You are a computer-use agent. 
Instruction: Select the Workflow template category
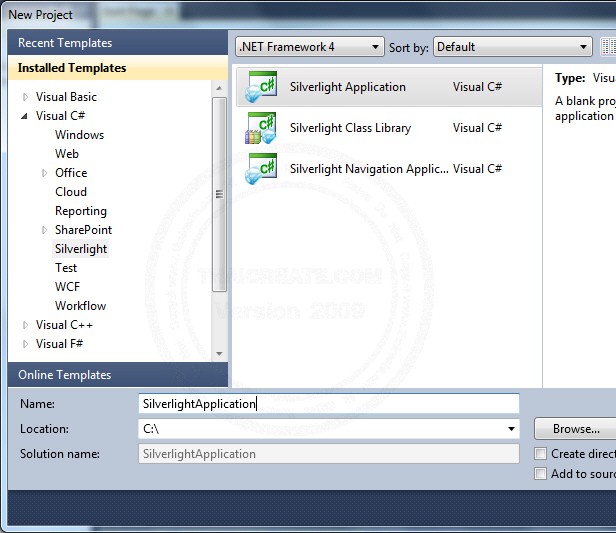pos(80,306)
